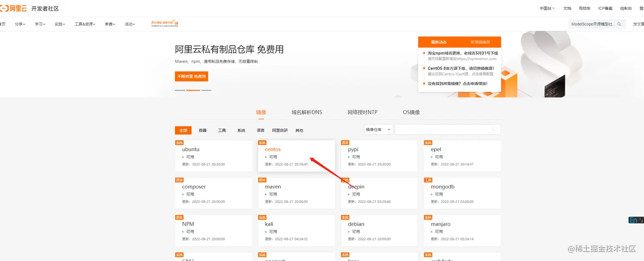Select the 阿里自研 filter
This screenshot has height=261, width=644.
coord(280,130)
